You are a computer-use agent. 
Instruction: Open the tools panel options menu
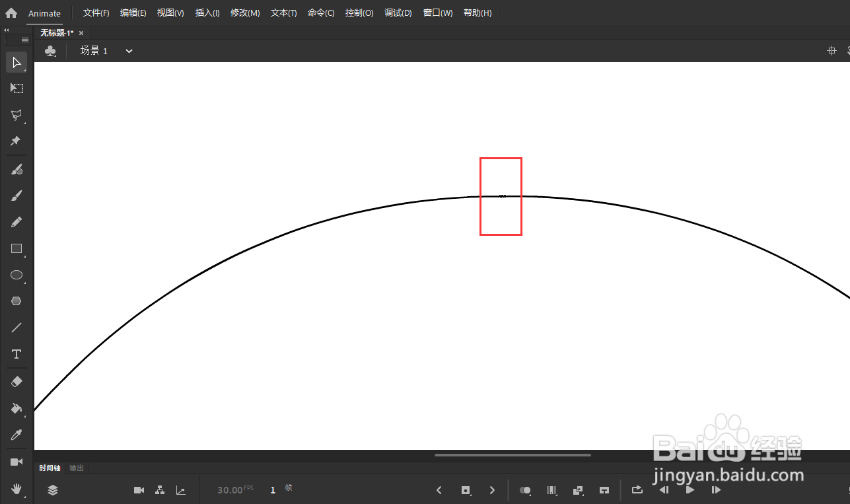tap(25, 40)
